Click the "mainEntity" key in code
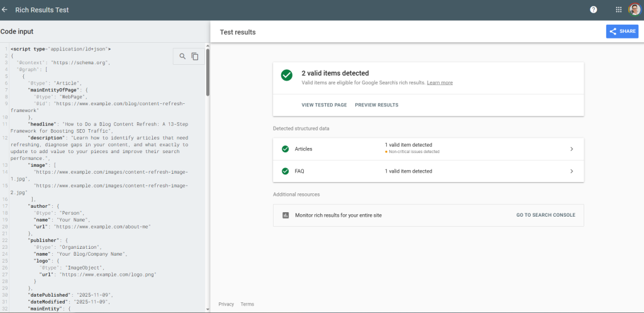The height and width of the screenshot is (313, 644). click(44, 309)
